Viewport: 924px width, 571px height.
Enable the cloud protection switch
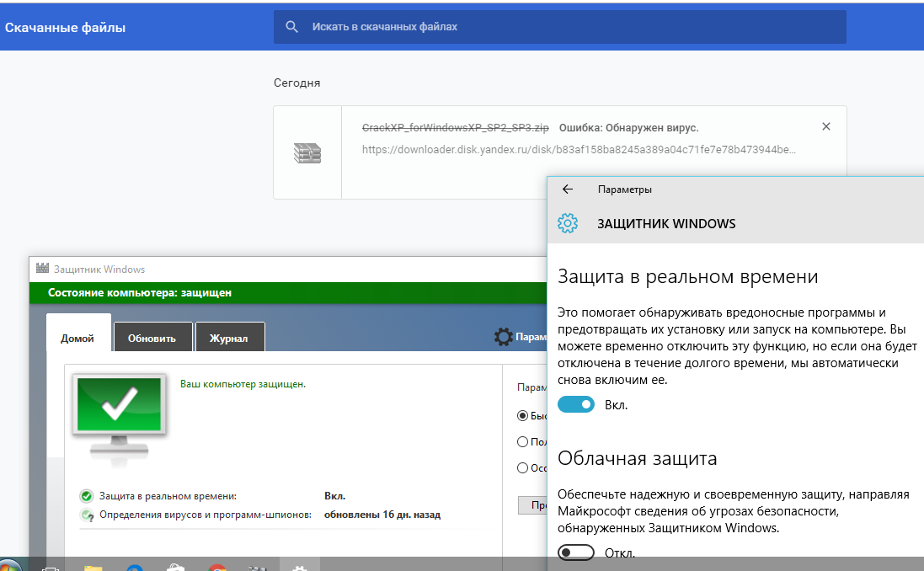pyautogui.click(x=576, y=552)
